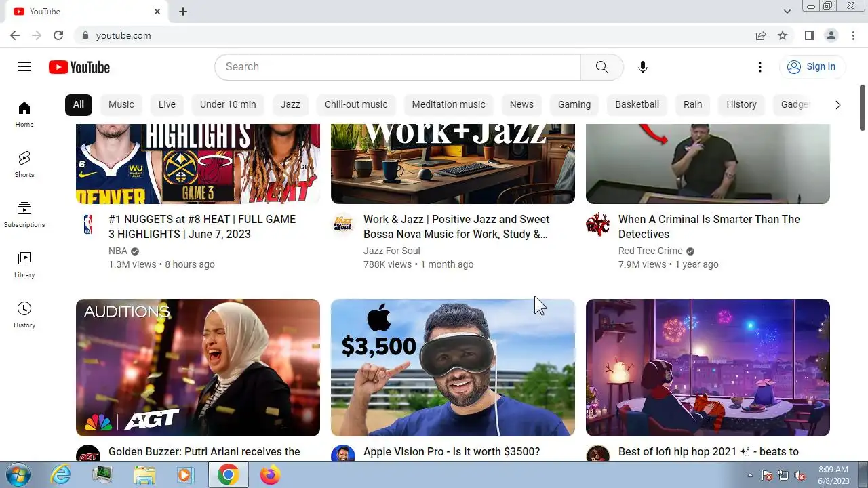Show hidden system tray icons arrow

pyautogui.click(x=750, y=475)
